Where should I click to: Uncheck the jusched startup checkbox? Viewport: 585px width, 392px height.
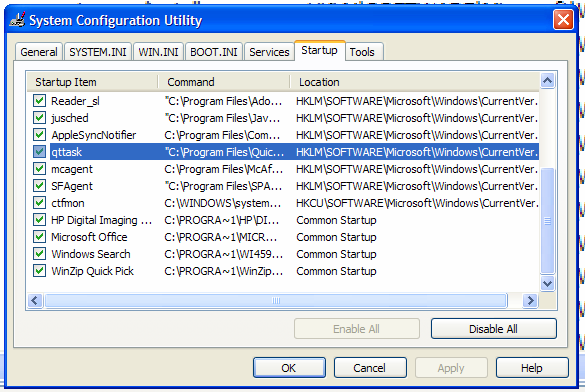(x=39, y=118)
